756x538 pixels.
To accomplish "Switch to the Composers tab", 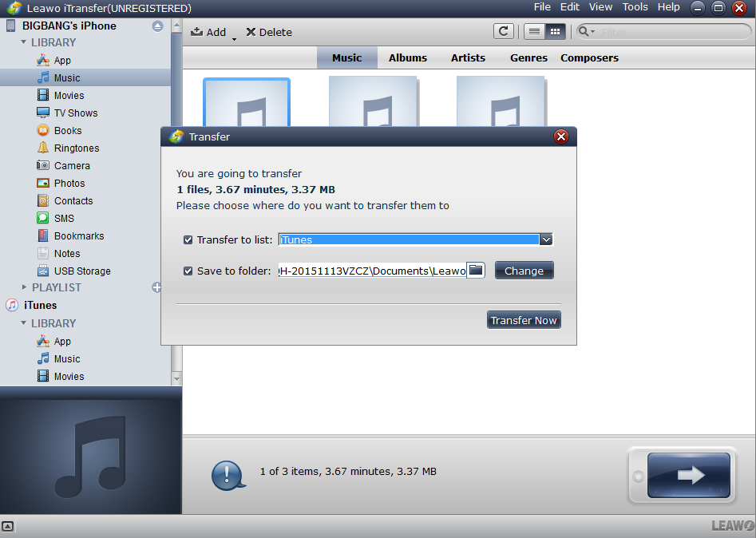I will click(x=589, y=57).
